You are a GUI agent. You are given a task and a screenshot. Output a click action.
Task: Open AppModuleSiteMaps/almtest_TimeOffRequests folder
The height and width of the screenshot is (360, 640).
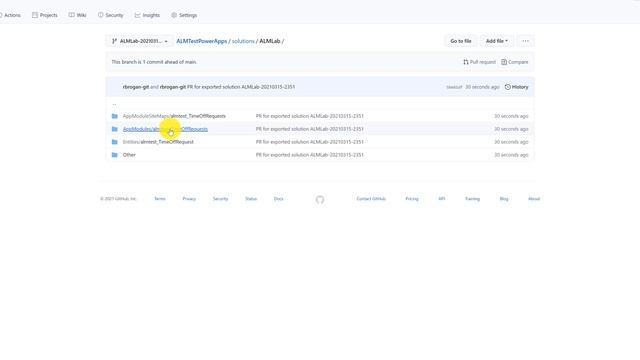click(174, 116)
